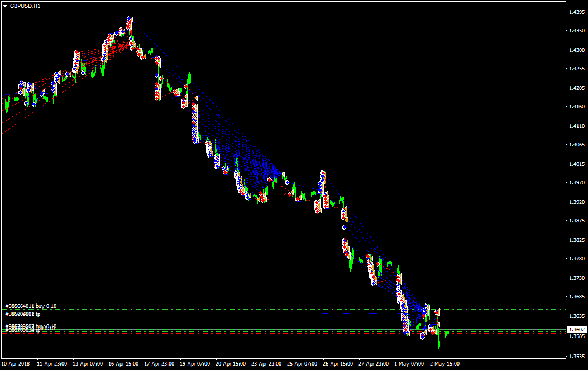Click the 19 Apr 07:00 time label
The image size is (588, 370).
point(195,364)
